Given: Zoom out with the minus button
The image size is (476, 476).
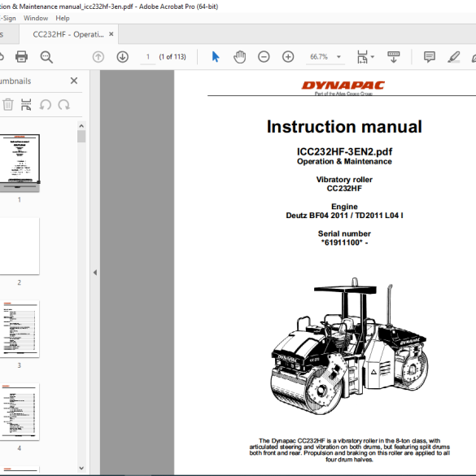Looking at the screenshot, I should coord(264,57).
